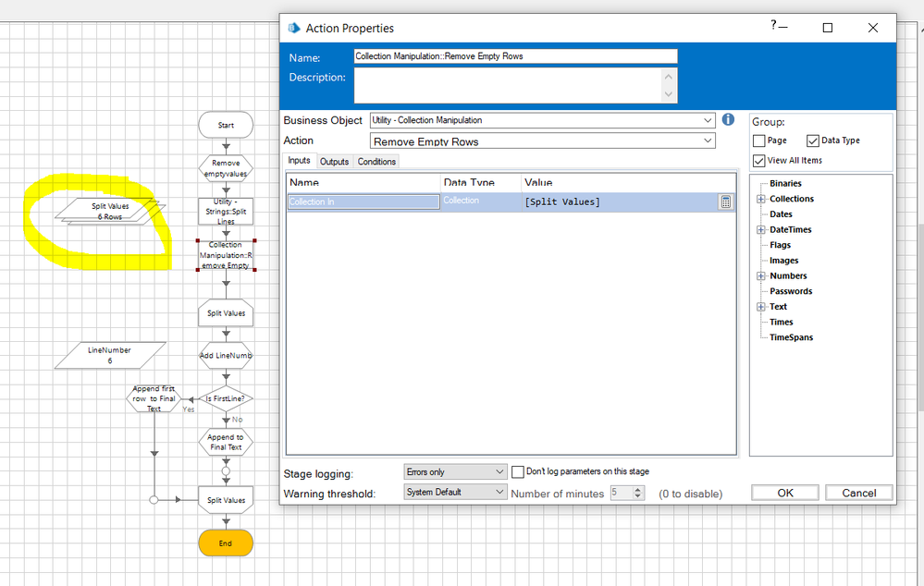Toggle the View All Items checkbox
Screen dimensions: 924x586
tap(759, 161)
